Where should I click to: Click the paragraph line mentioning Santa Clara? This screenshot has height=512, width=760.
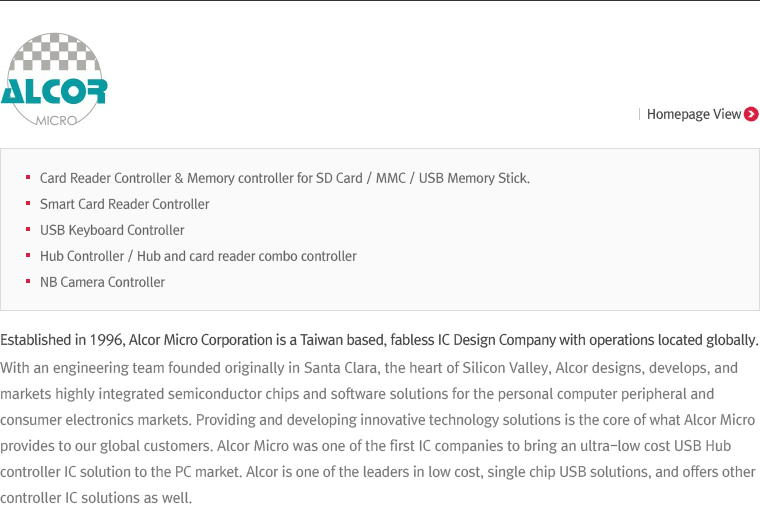click(369, 368)
